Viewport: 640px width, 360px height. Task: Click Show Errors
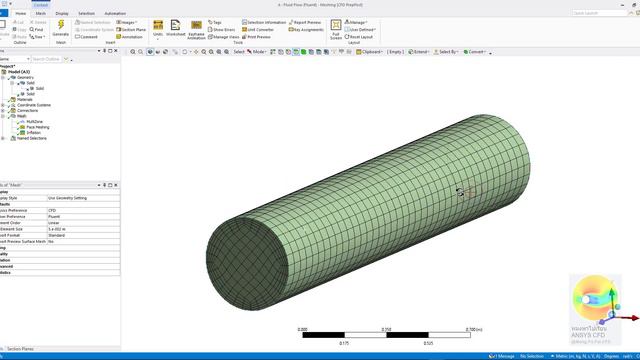click(222, 30)
